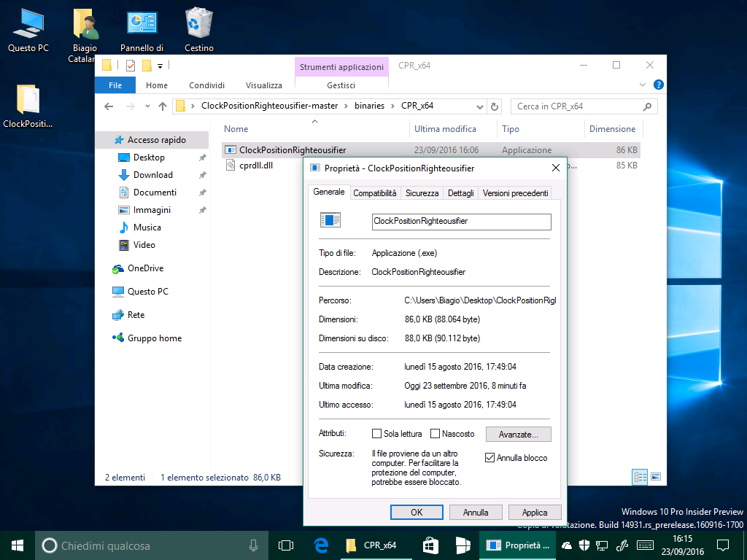Select cprdll.dll file in list
The image size is (747, 560).
(256, 166)
